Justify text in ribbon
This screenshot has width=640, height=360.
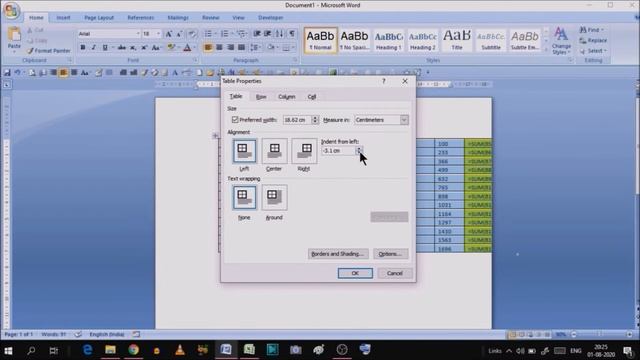(x=241, y=48)
